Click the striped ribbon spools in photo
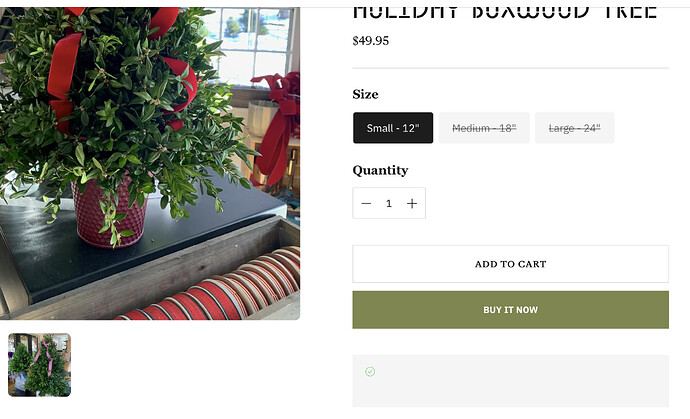The height and width of the screenshot is (419, 690). [211, 290]
